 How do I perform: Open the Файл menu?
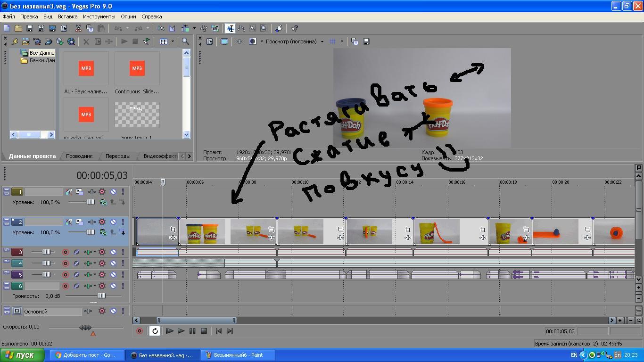click(x=8, y=16)
